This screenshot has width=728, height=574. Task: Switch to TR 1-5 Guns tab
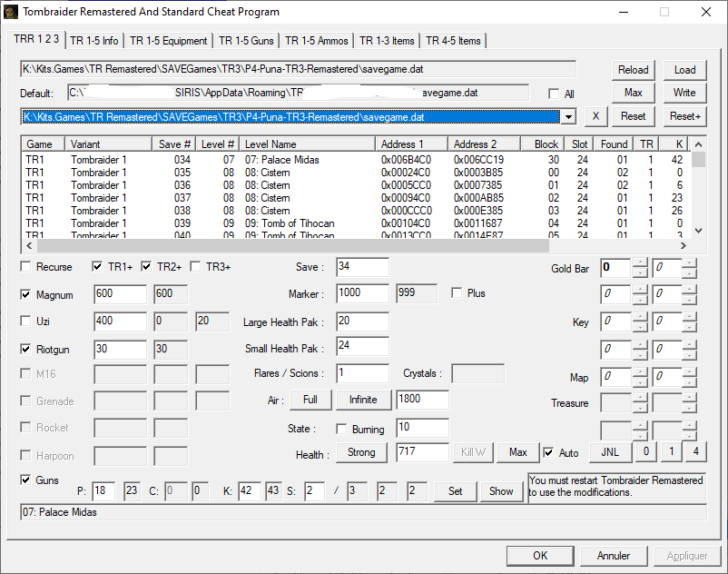[x=246, y=41]
